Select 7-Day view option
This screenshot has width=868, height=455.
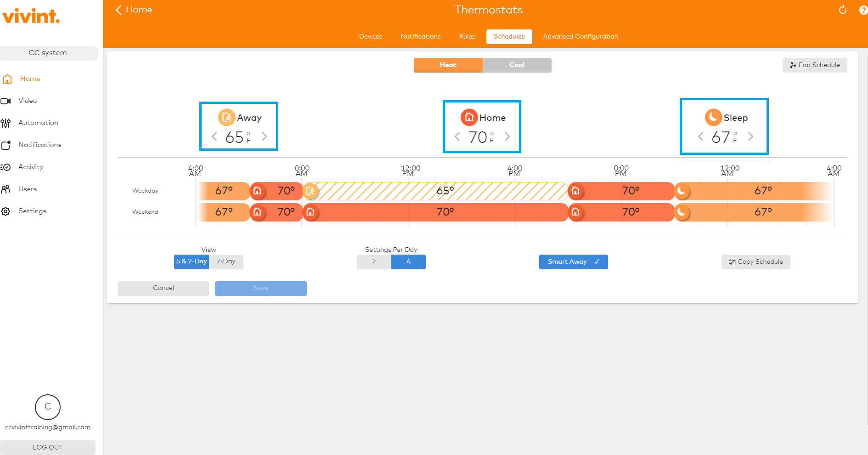226,262
